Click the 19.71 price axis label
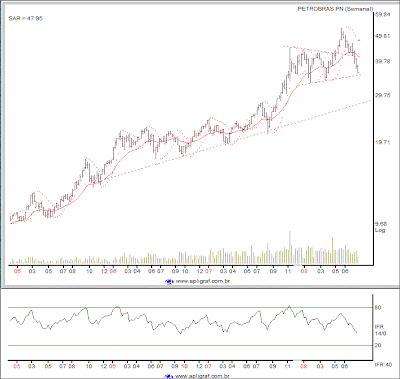Viewport: 400px width, 379px height. (x=382, y=142)
